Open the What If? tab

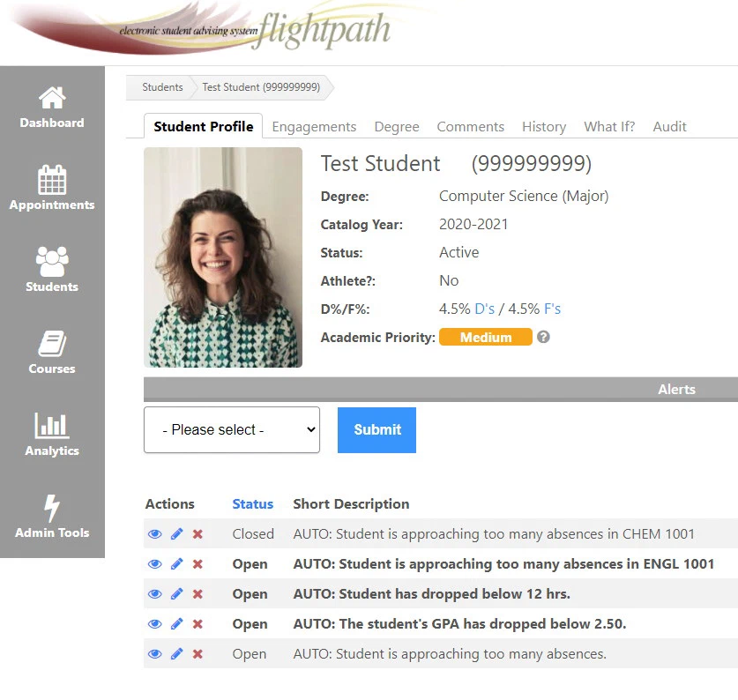(x=609, y=127)
